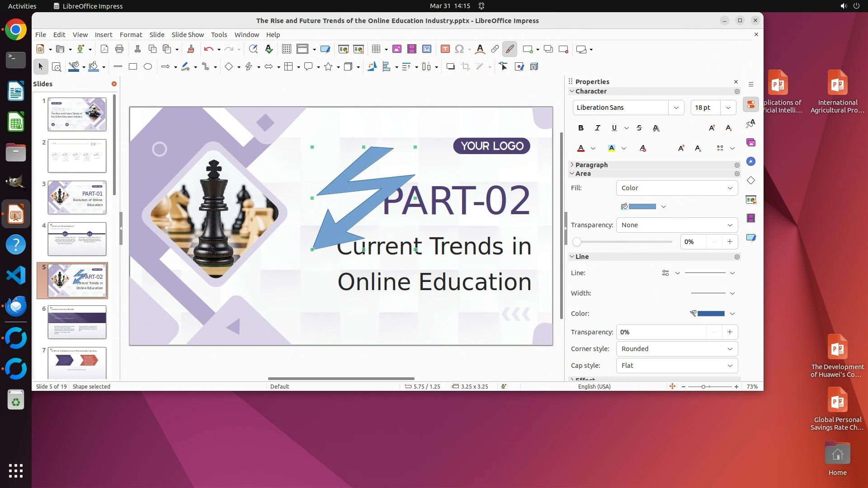Click the area fill color swatch

tap(642, 206)
